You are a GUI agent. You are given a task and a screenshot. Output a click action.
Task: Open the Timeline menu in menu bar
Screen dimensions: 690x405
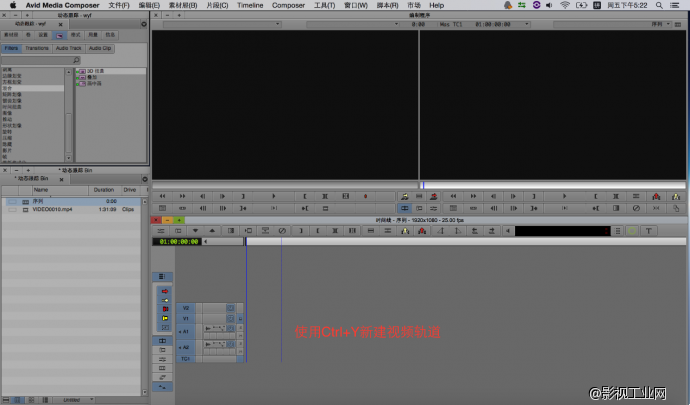click(x=249, y=5)
